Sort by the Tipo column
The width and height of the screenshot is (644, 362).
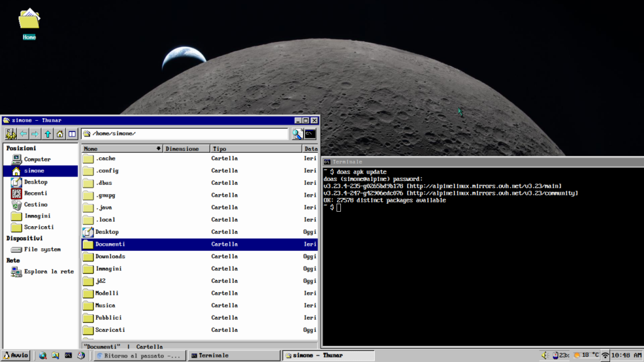[x=256, y=148]
